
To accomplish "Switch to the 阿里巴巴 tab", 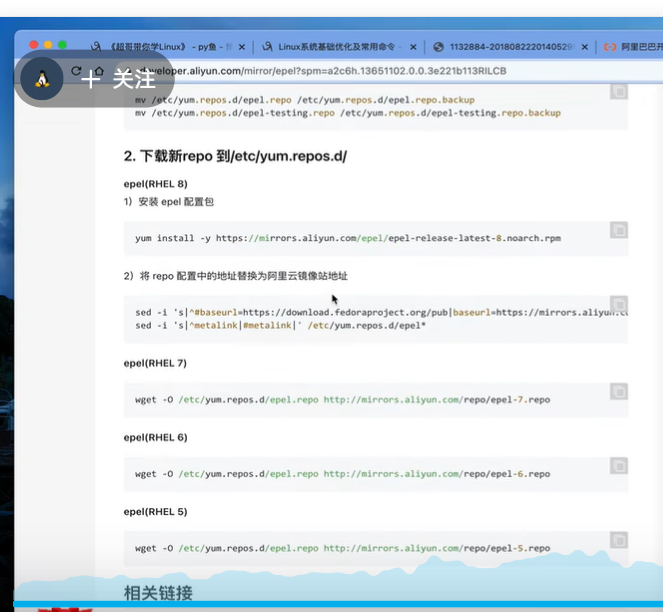I will 633,47.
